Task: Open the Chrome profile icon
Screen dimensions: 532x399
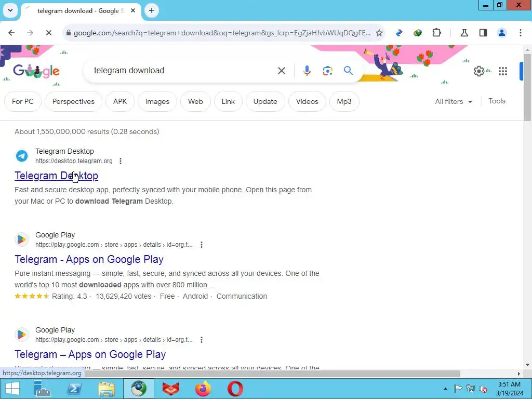Action: tap(501, 33)
